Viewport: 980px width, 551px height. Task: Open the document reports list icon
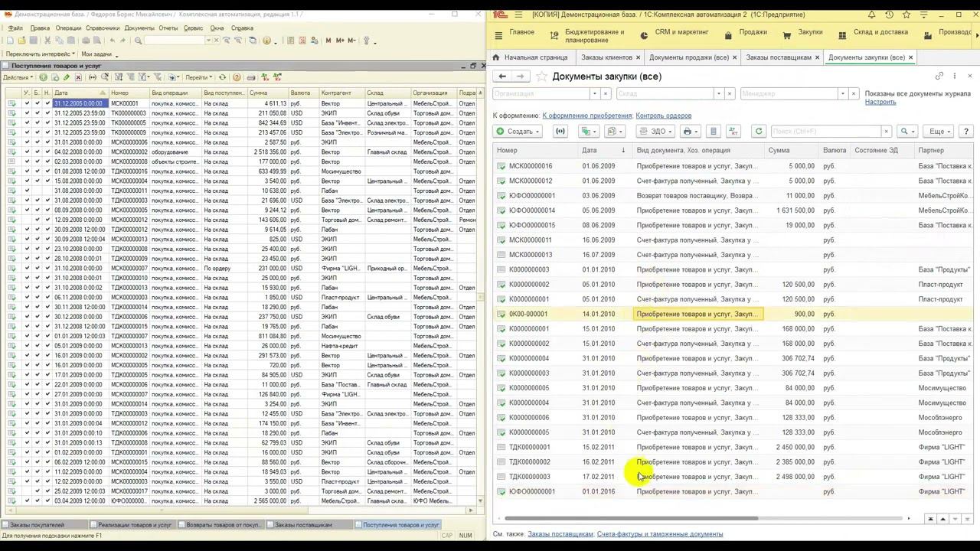(x=713, y=132)
